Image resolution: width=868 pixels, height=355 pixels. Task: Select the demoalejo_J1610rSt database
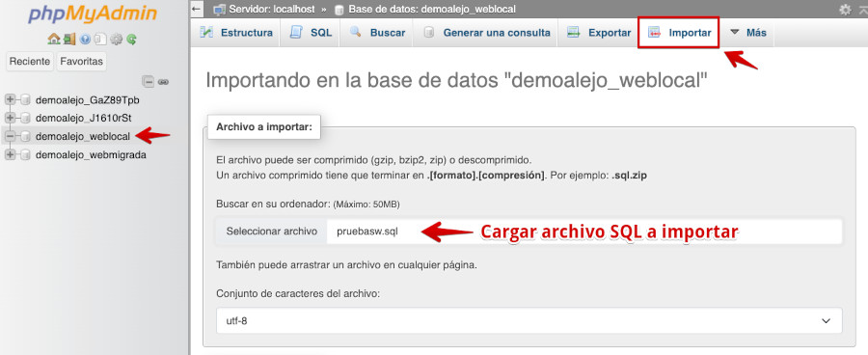click(84, 118)
